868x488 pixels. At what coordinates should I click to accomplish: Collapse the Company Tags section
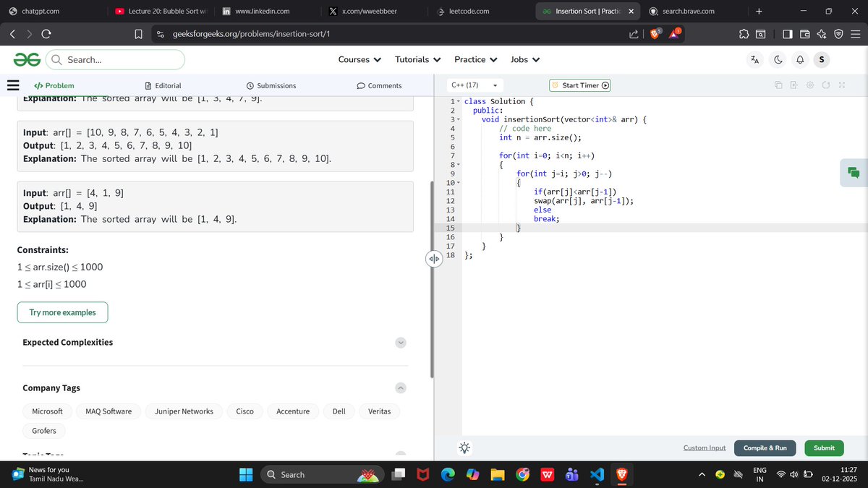click(x=400, y=388)
